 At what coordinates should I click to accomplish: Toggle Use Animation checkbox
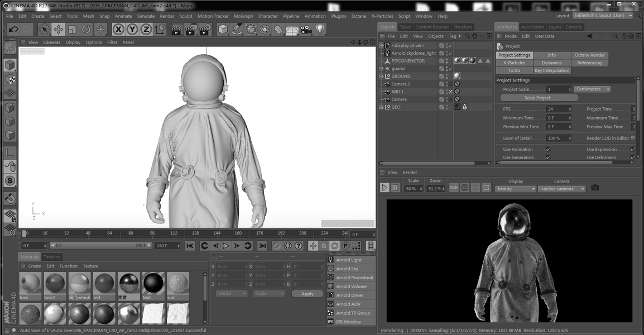coord(549,149)
